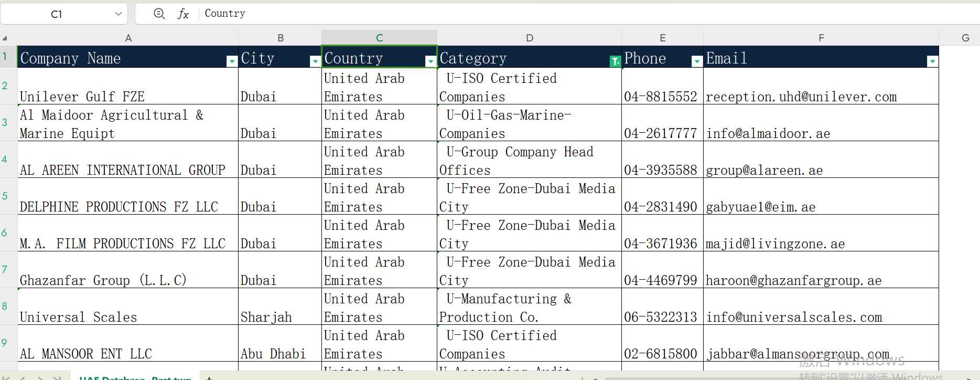Click the AL AREEN INTERNATIONAL GROUP cell

tap(128, 160)
